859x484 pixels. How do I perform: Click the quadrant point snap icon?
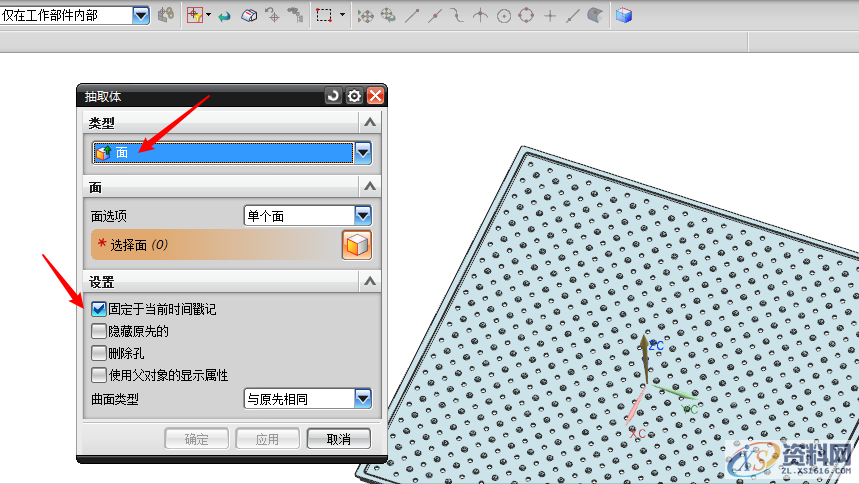tap(526, 15)
